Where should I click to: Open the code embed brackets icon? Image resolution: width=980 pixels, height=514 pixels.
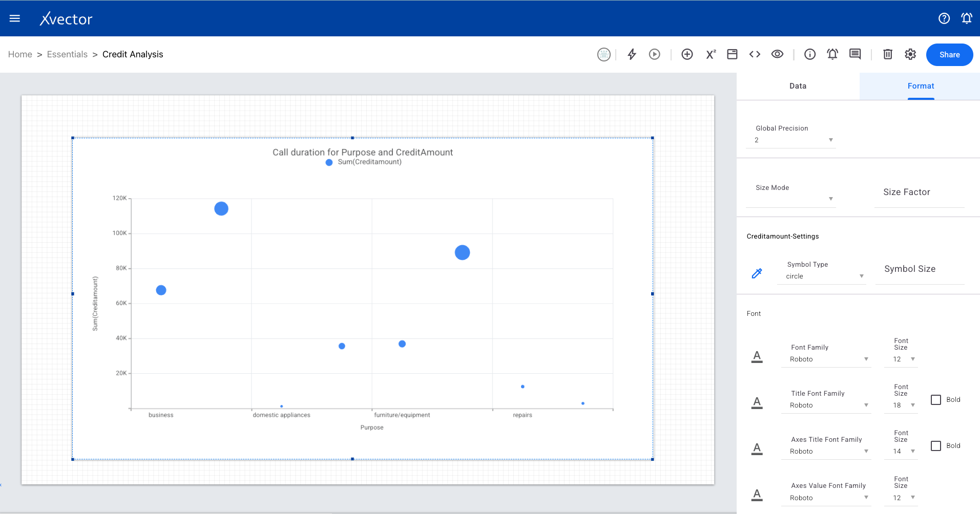[x=755, y=54]
